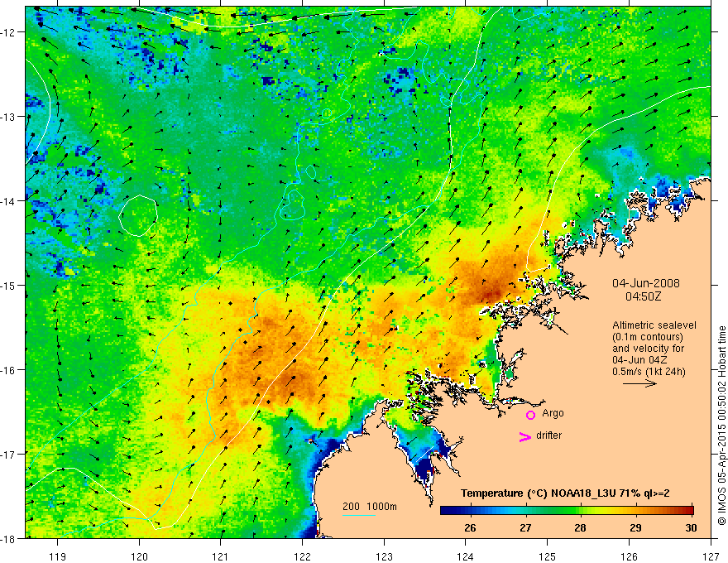Screen dimensions: 728x563
Task: Click the color bar label 27
Action: 525,527
